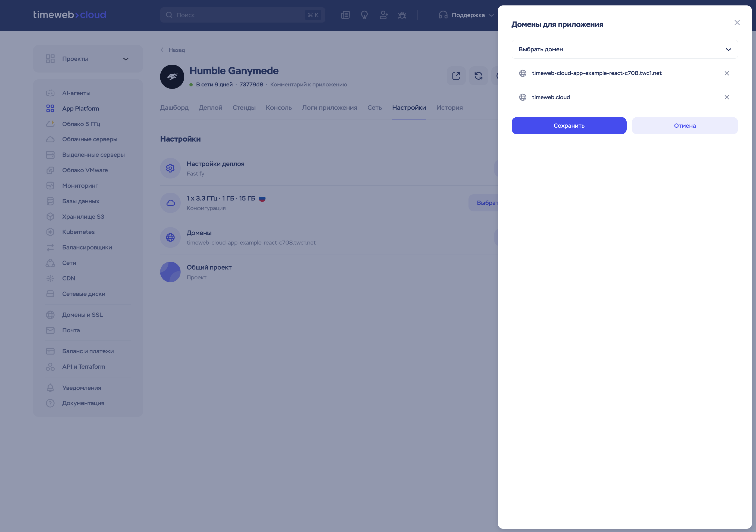Open Облако VMware section

(85, 171)
